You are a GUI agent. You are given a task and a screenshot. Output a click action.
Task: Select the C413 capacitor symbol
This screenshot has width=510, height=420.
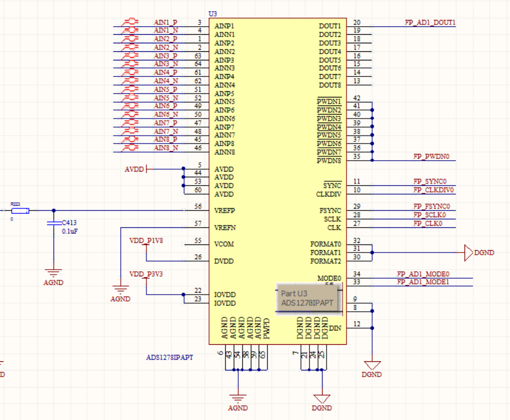(54, 223)
